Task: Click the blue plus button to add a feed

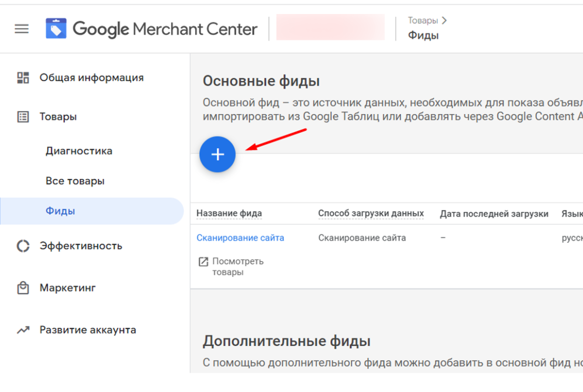Action: [218, 155]
